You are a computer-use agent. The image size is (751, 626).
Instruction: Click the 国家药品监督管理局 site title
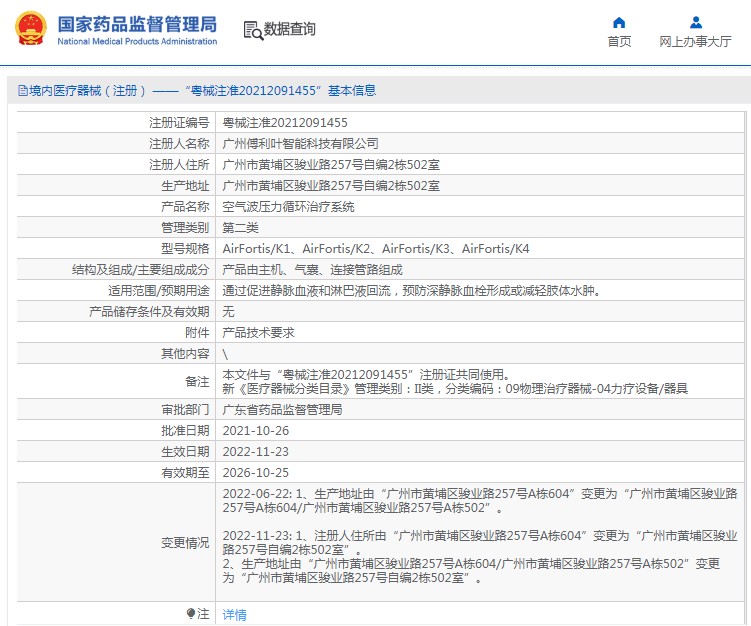(137, 24)
